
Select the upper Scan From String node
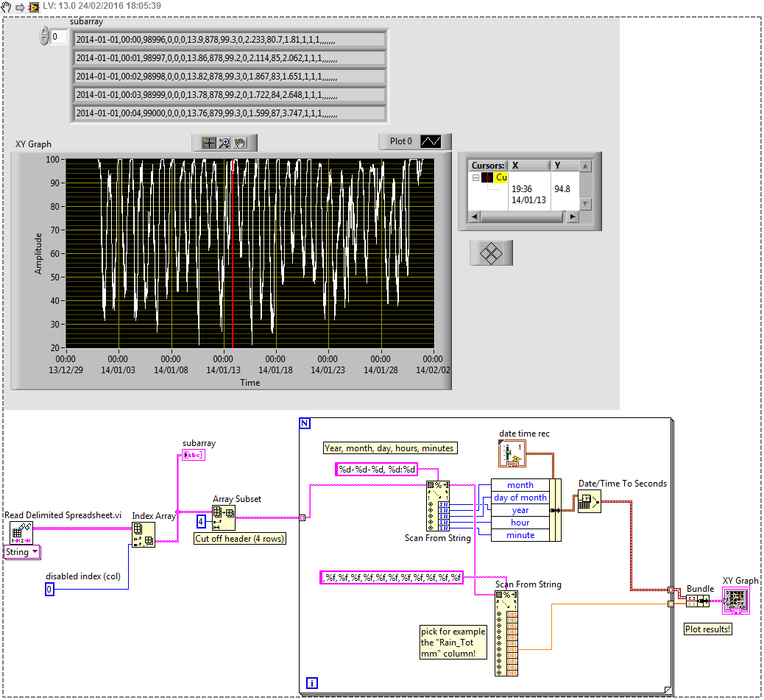[438, 506]
